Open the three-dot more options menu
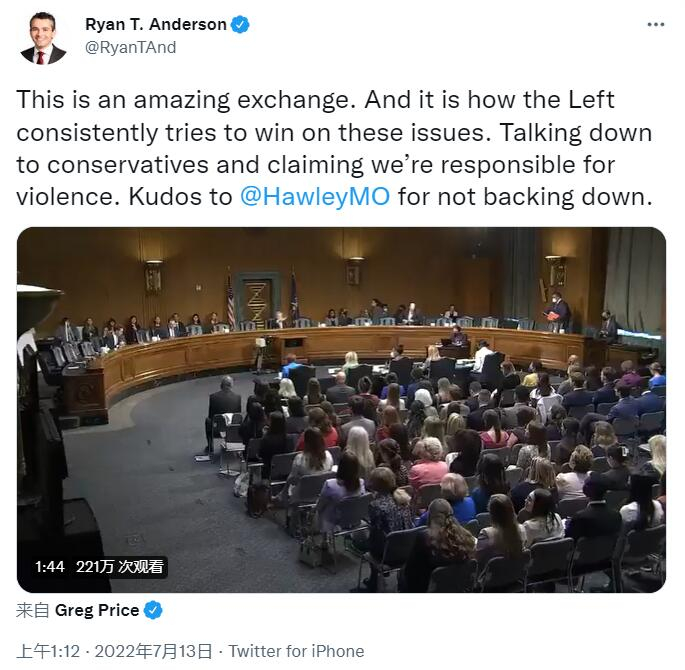The image size is (685, 670). pyautogui.click(x=655, y=24)
